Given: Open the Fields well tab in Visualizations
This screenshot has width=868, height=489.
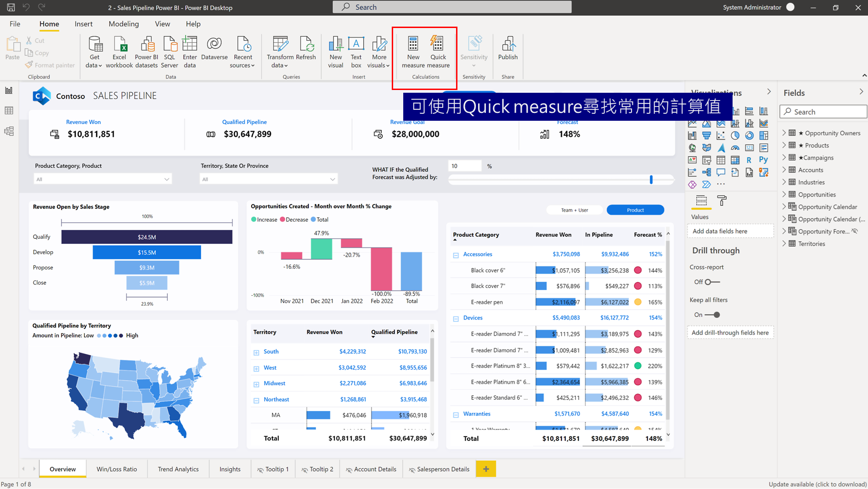Looking at the screenshot, I should point(701,201).
